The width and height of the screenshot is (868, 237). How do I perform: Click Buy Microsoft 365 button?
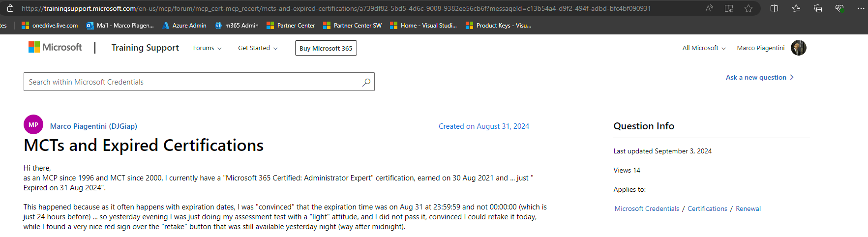[326, 48]
